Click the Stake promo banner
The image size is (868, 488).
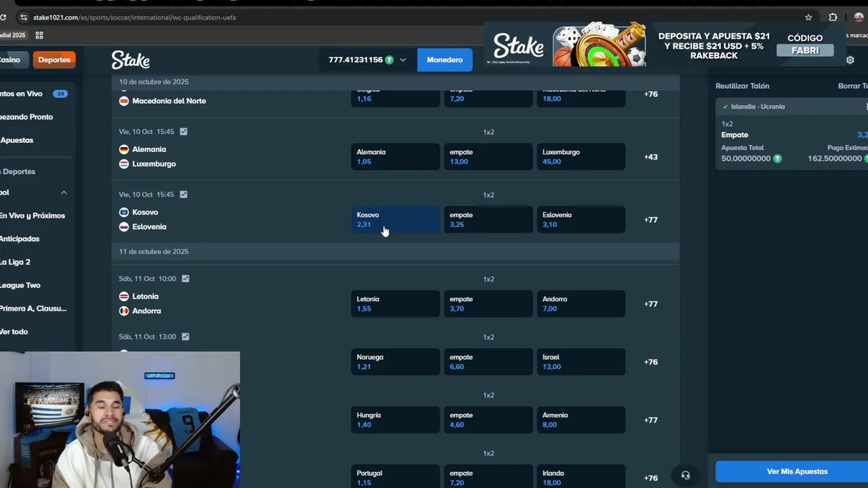(665, 46)
